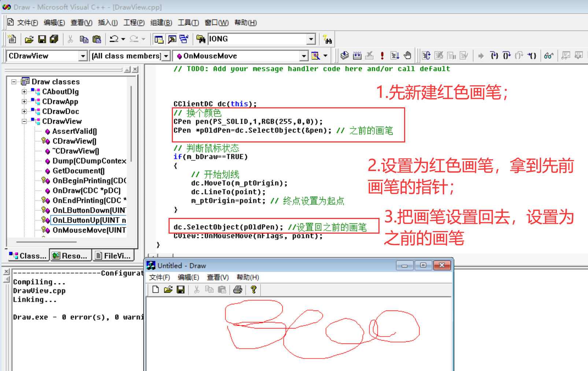588x371 pixels.
Task: Collapse the CDrawView class node
Action: pyautogui.click(x=24, y=121)
